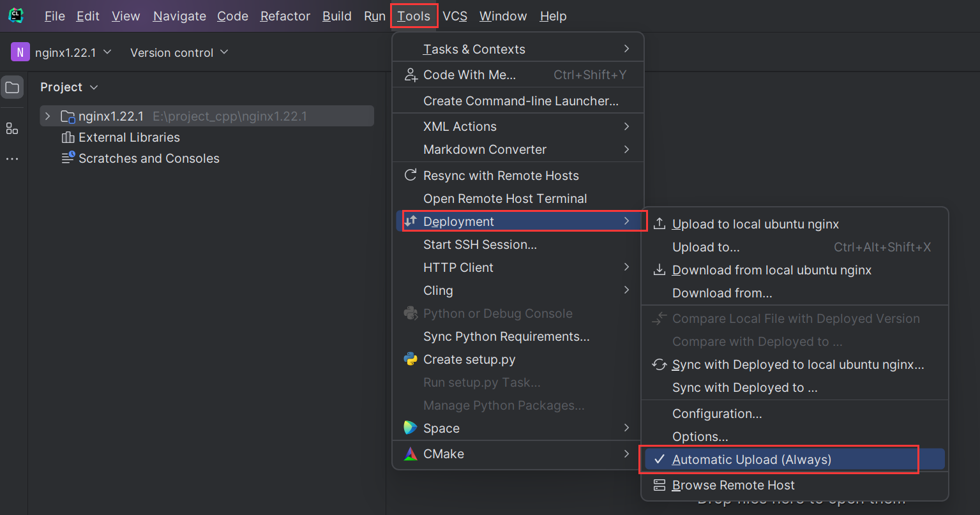980x515 pixels.
Task: Open the Window menu
Action: pyautogui.click(x=503, y=16)
